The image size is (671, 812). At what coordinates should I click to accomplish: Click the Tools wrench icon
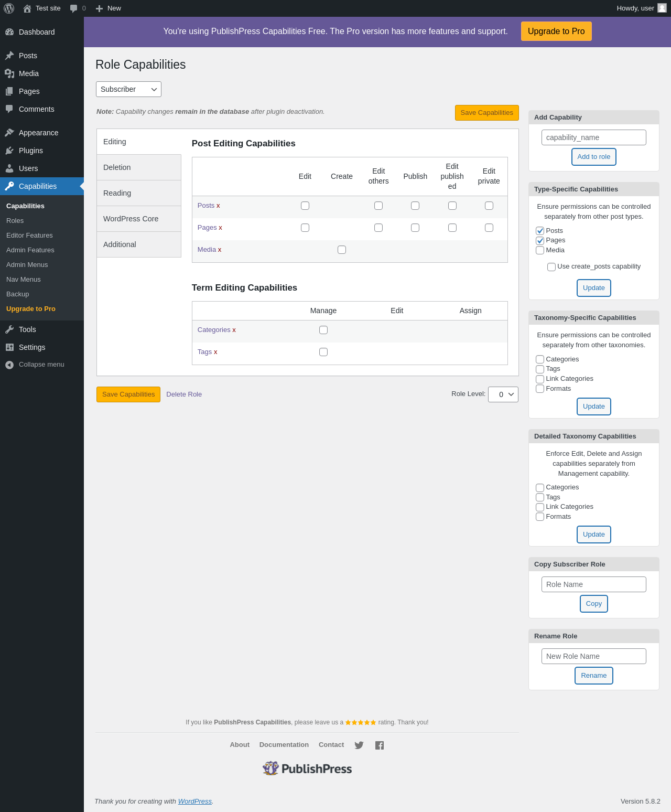[x=9, y=329]
